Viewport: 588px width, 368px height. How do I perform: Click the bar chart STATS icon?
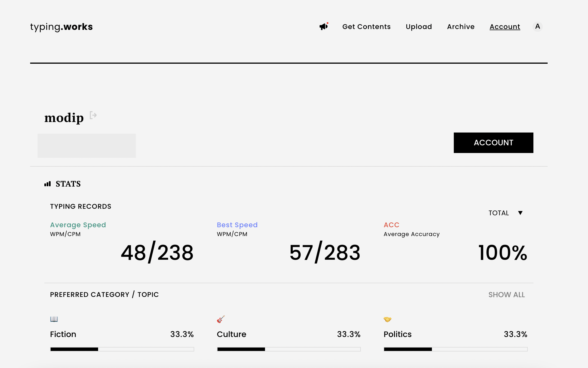tap(47, 184)
